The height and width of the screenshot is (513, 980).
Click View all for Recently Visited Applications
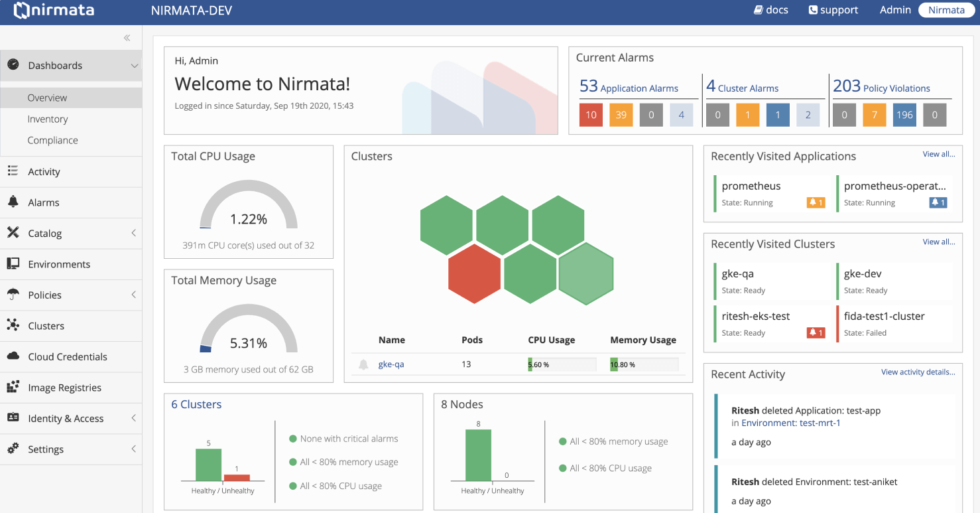pos(939,154)
